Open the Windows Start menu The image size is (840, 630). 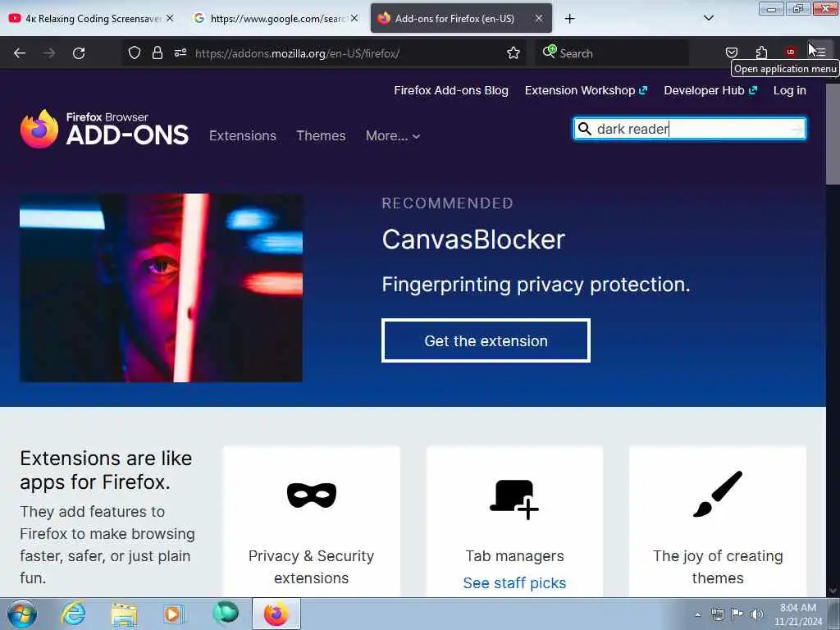pyautogui.click(x=22, y=614)
